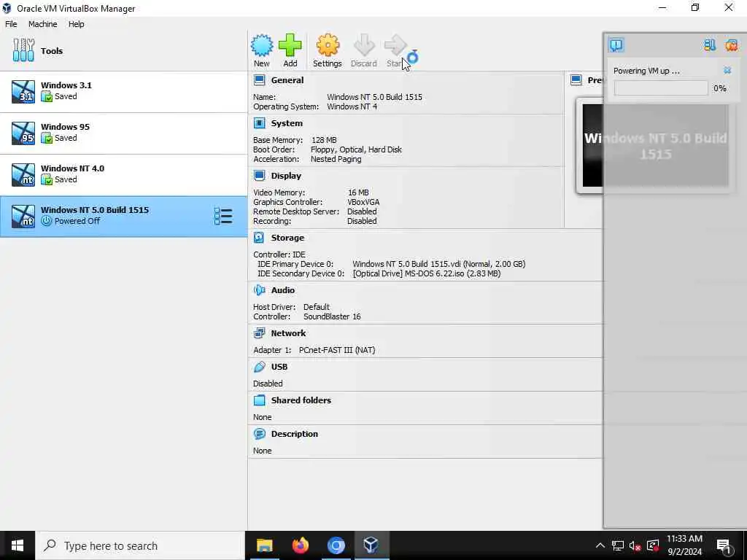Toggle the notification center icon
This screenshot has height=560, width=747.
click(x=616, y=45)
